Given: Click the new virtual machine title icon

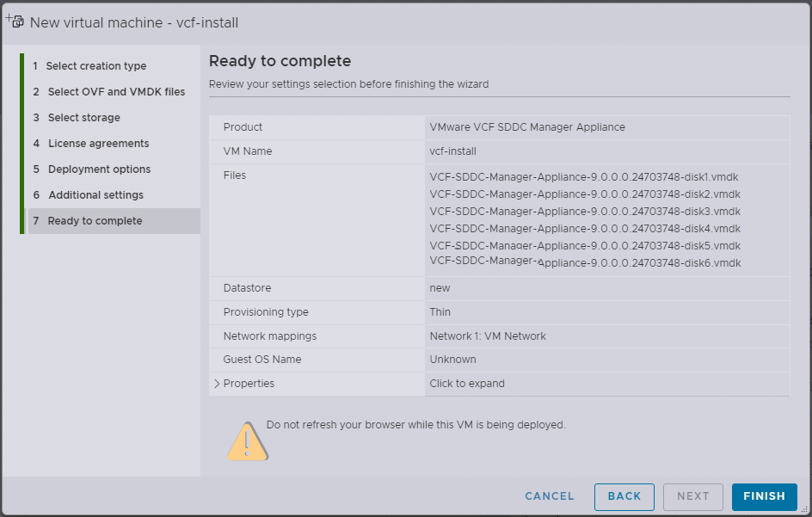Looking at the screenshot, I should point(15,22).
